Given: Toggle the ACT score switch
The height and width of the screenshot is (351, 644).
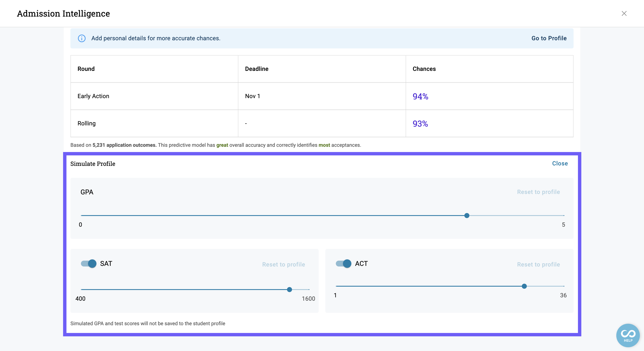Looking at the screenshot, I should pyautogui.click(x=344, y=264).
